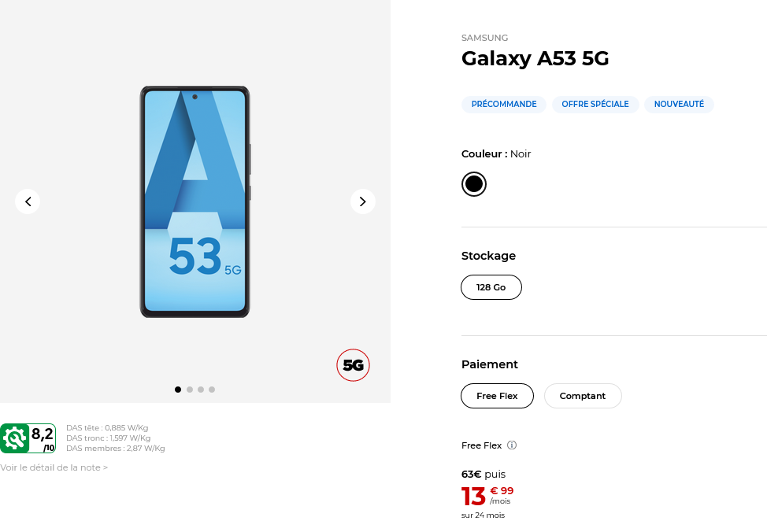
Task: Select the black color swatch
Action: click(474, 184)
